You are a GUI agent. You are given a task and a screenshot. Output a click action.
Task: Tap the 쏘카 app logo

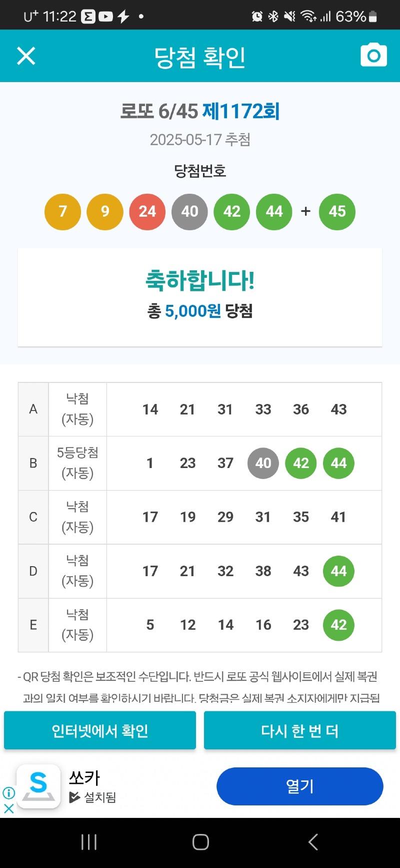pyautogui.click(x=38, y=786)
